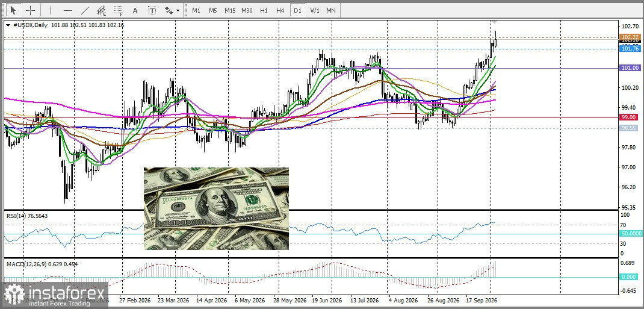Select the text label tool
Viewport: 644px width, 309px height.
coord(152,10)
